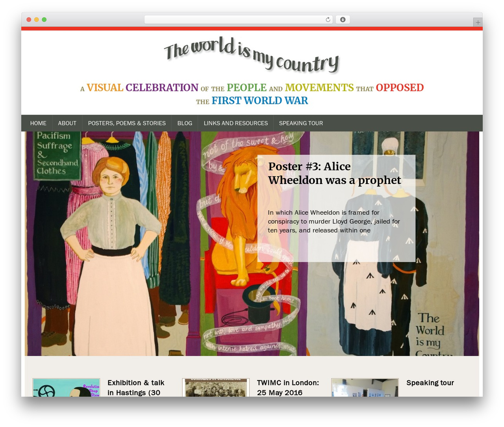Screen dimensions: 504x427
Task: Click the green maximize window button
Action: pyautogui.click(x=44, y=20)
